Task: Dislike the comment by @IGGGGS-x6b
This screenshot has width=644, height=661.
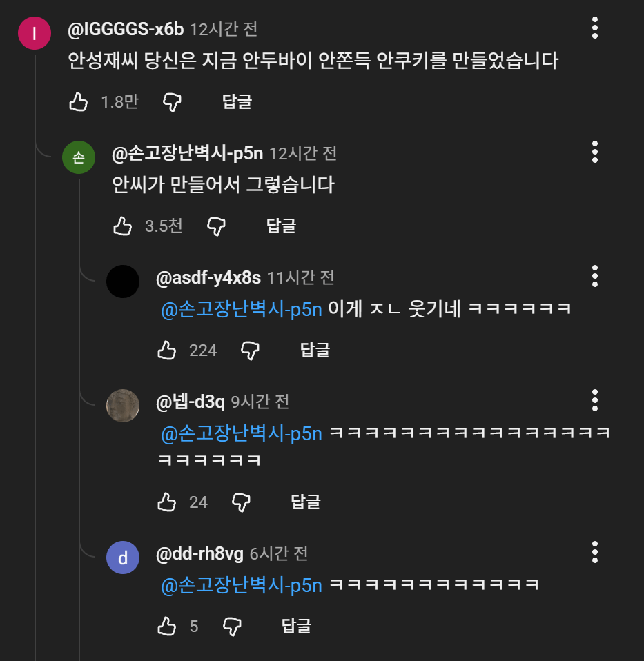Action: pos(172,102)
